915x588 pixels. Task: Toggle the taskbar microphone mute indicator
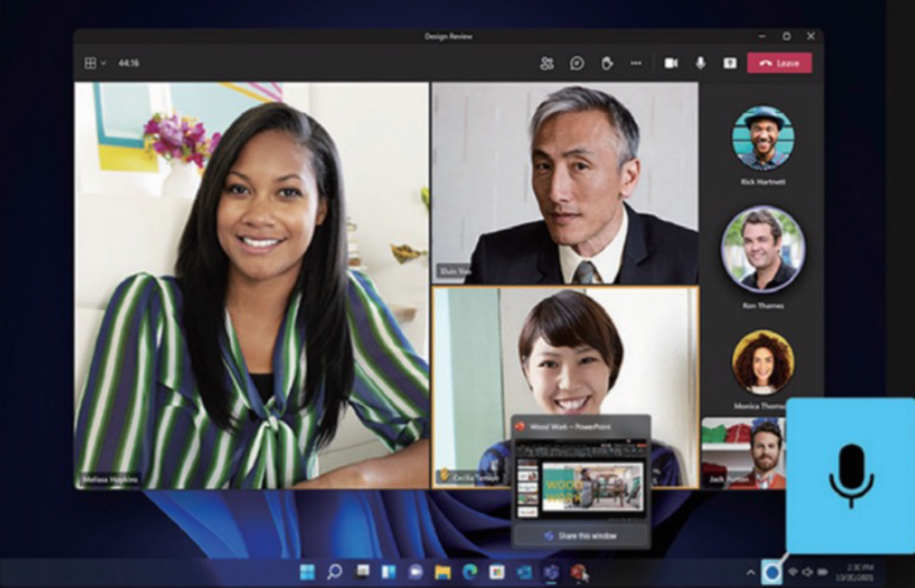(x=772, y=572)
